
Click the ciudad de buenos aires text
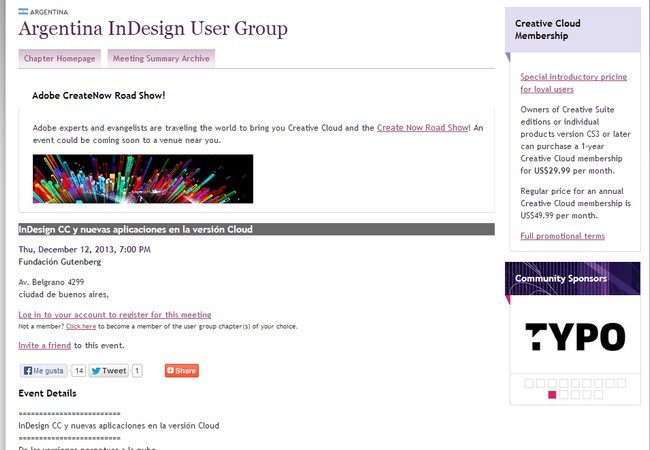63,295
